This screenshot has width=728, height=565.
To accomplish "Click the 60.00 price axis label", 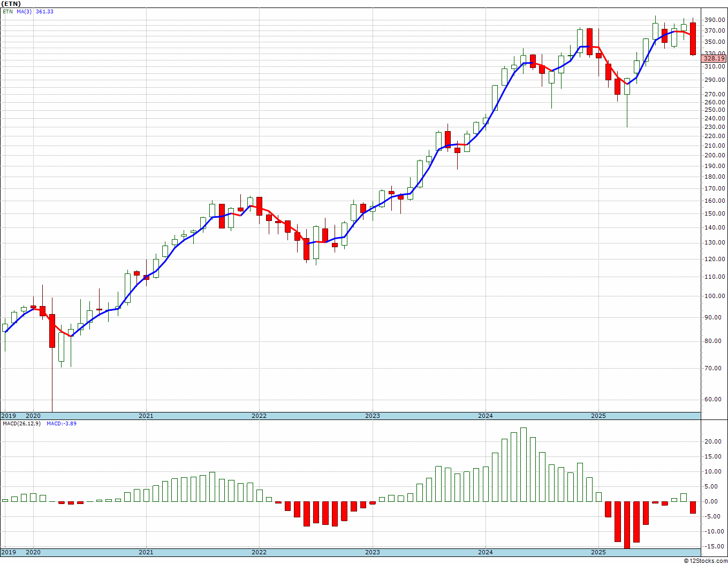I will click(x=716, y=399).
